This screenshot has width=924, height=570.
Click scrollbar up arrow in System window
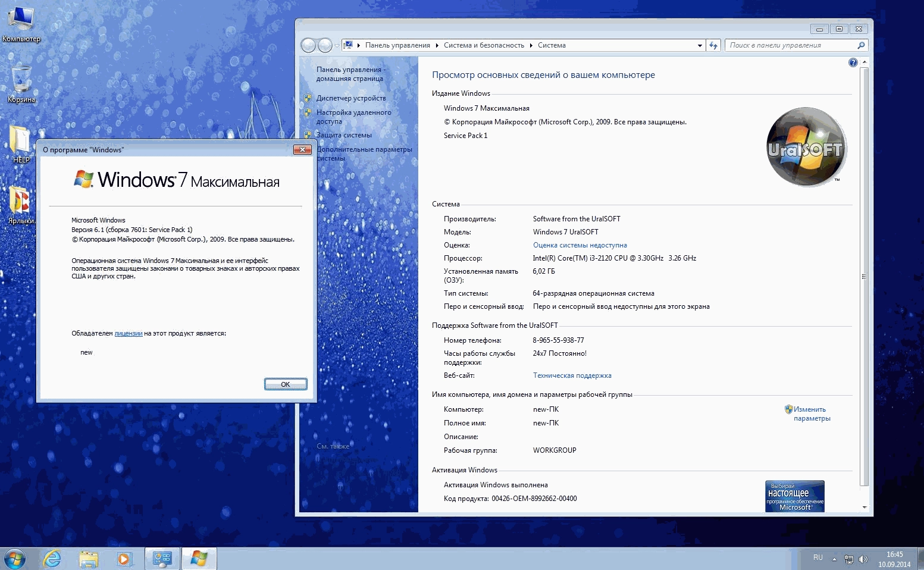864,62
